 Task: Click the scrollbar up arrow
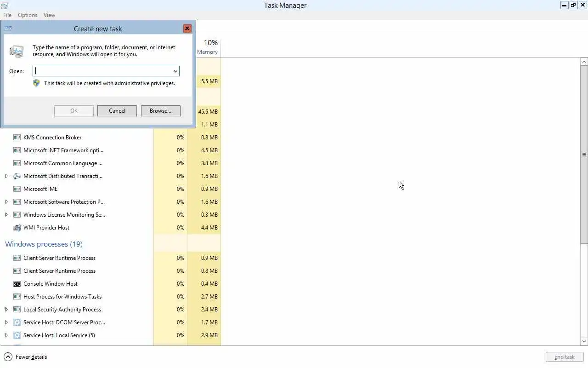tap(584, 62)
